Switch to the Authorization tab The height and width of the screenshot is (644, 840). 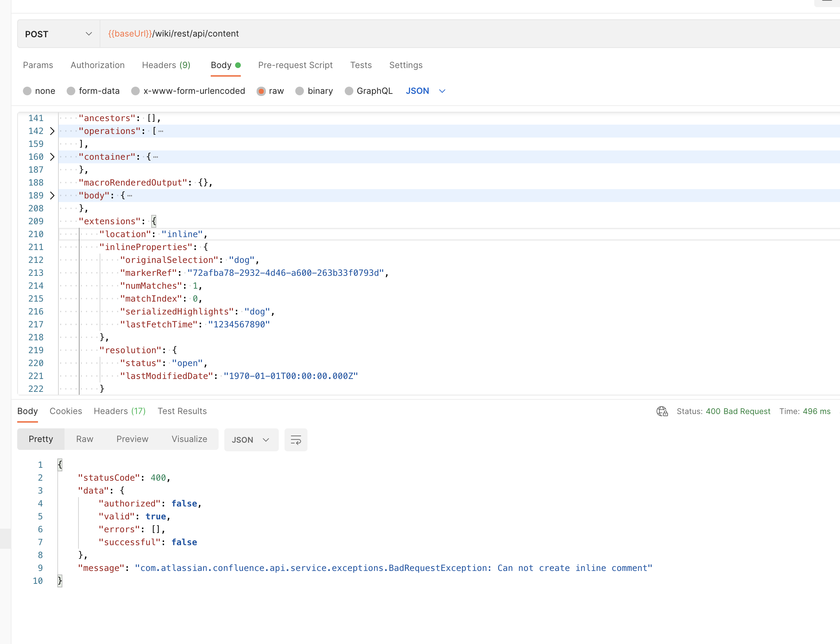[97, 65]
